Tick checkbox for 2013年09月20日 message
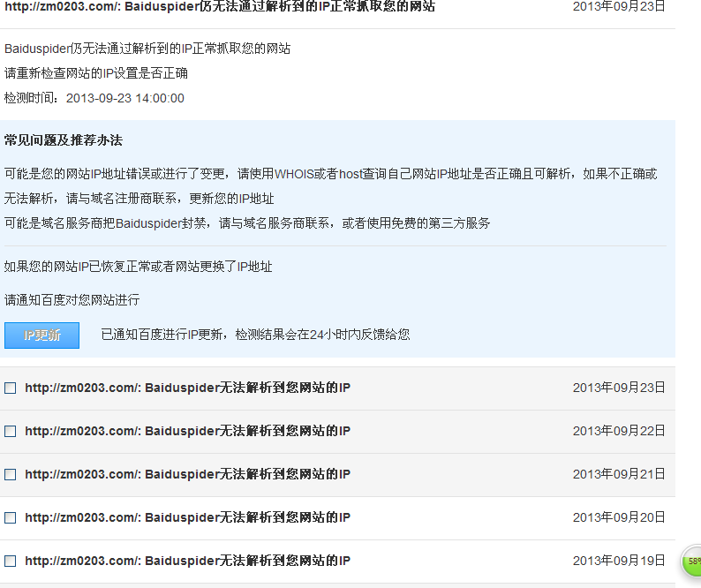Image resolution: width=701 pixels, height=588 pixels. [10, 517]
